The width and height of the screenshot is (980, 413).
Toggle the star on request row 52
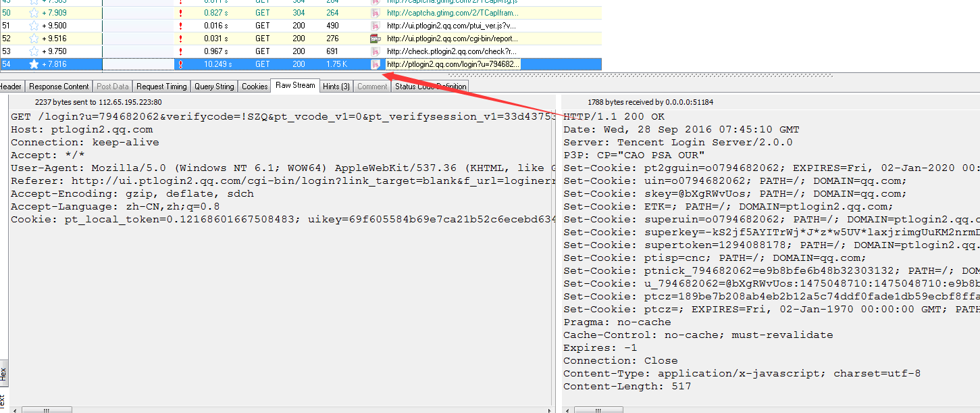point(34,39)
